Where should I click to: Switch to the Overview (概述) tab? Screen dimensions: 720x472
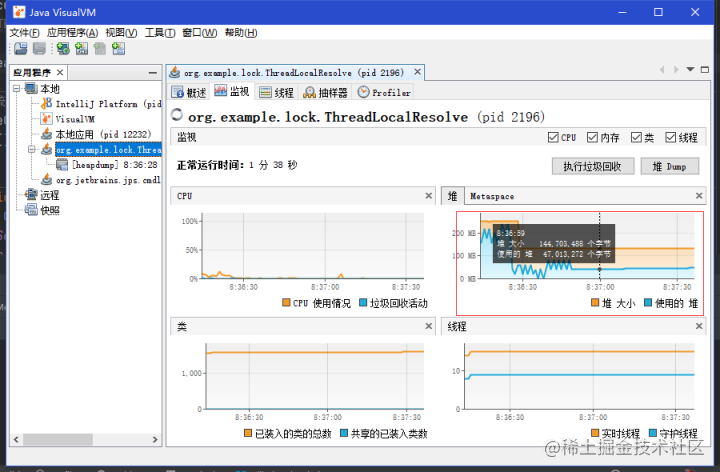189,92
